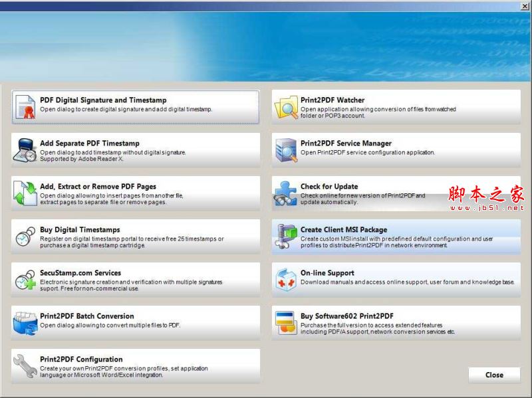Open SecuStamp.com Services
The height and width of the screenshot is (398, 532).
136,280
